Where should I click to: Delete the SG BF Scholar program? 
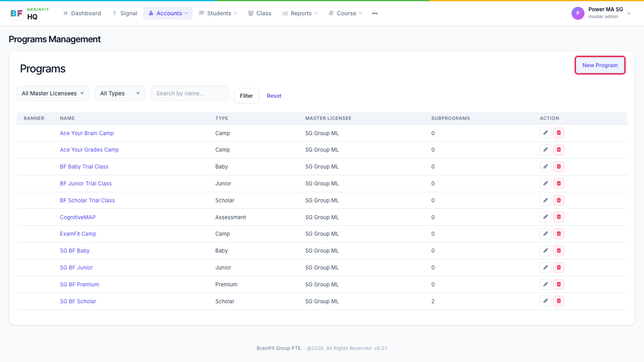tap(559, 301)
